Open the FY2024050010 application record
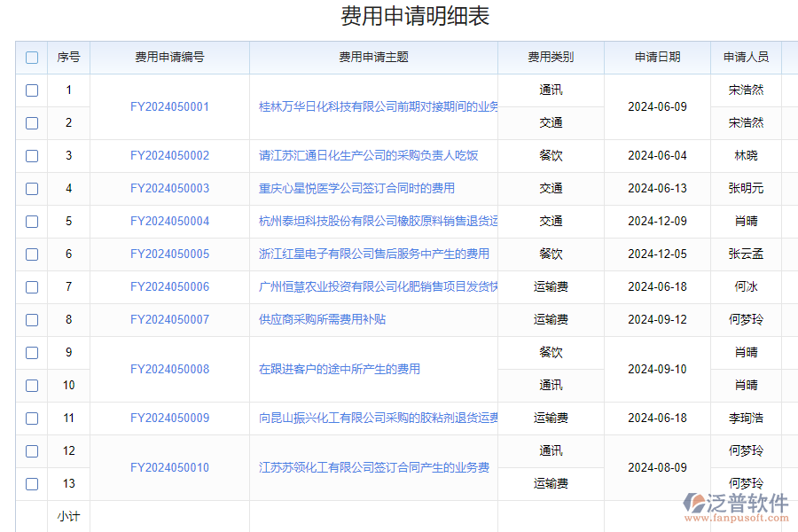Image resolution: width=798 pixels, height=532 pixels. click(169, 467)
